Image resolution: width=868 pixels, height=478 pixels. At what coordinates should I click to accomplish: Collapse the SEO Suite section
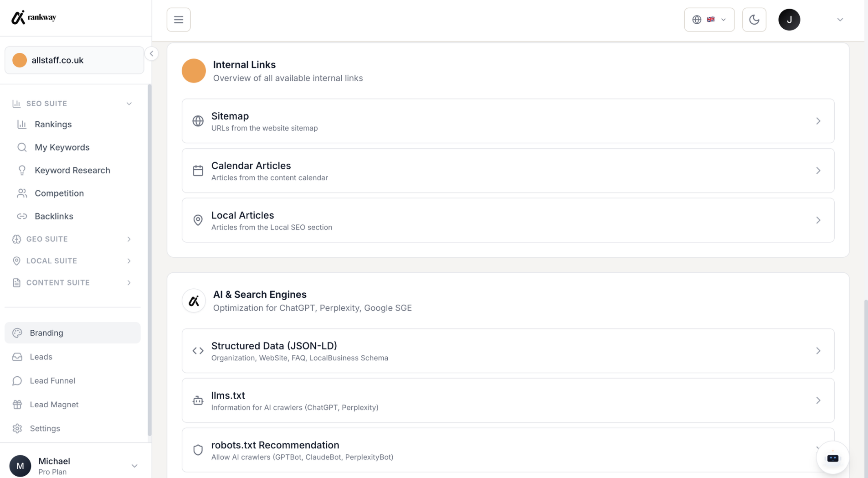[x=72, y=104]
